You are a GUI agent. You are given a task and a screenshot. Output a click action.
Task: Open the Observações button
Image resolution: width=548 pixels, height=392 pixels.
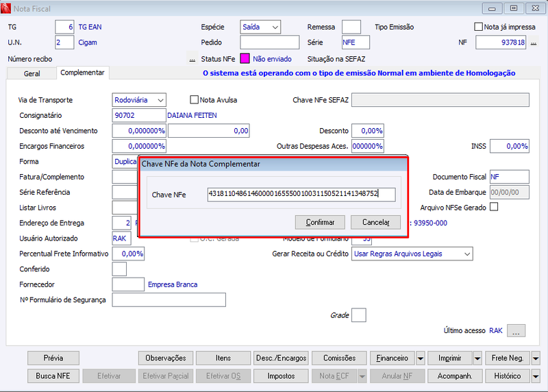point(166,358)
